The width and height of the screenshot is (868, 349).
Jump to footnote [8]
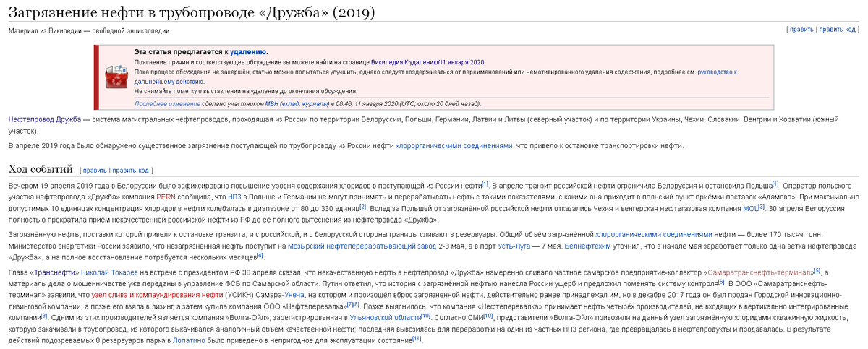[x=356, y=304]
